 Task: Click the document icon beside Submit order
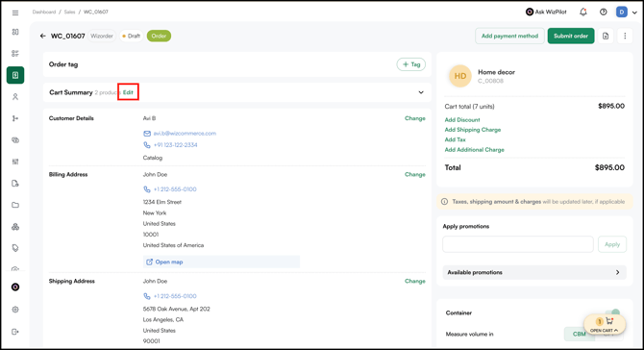606,37
